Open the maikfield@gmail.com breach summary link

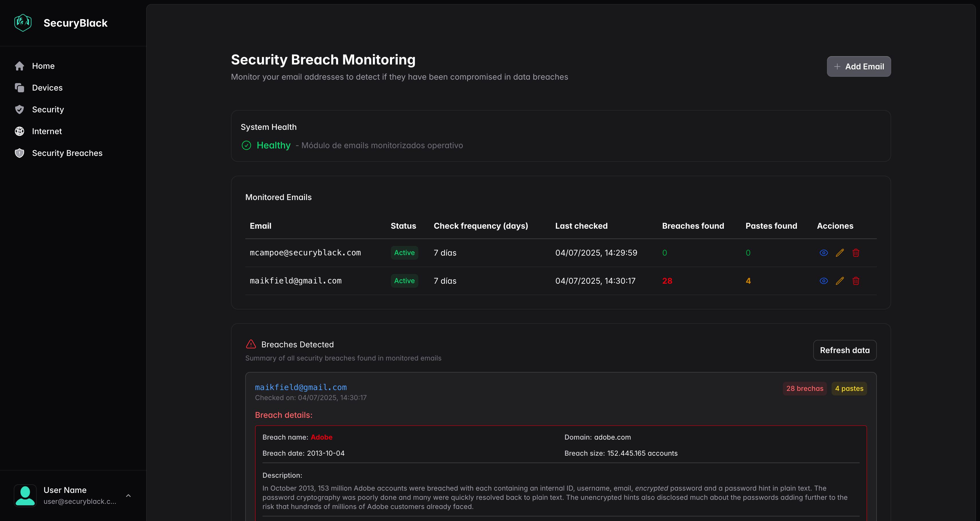(301, 387)
